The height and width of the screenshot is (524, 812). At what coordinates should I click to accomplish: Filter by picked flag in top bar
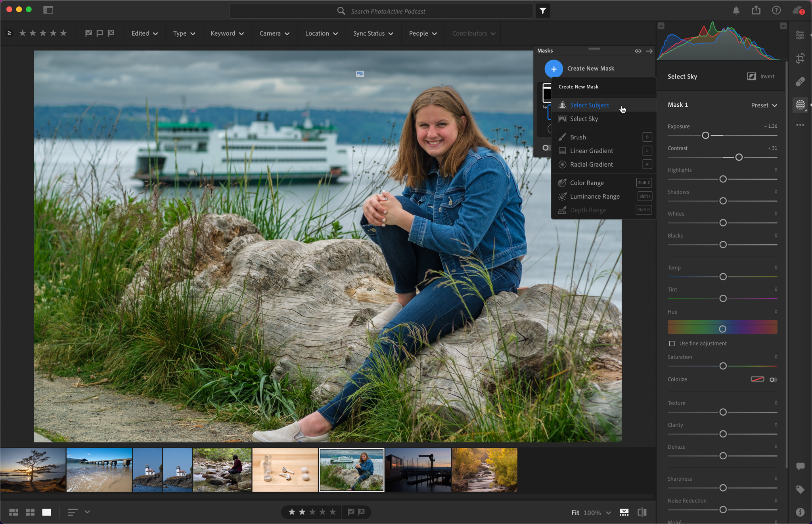88,33
